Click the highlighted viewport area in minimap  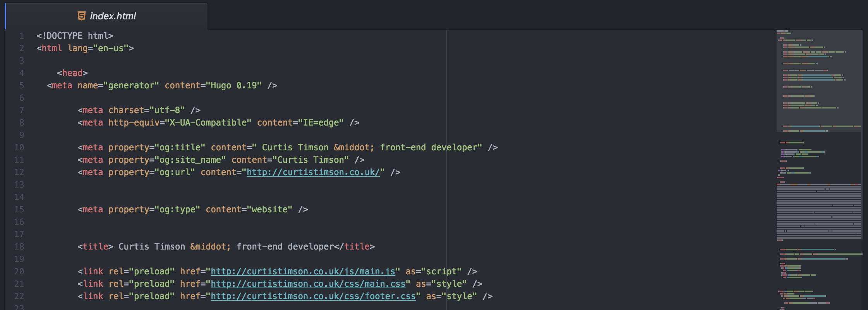coord(818,81)
